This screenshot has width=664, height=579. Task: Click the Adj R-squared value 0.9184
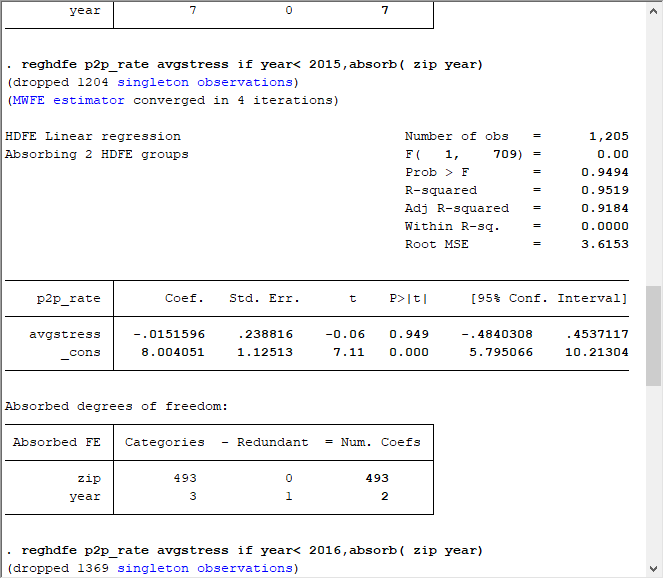[x=605, y=208]
